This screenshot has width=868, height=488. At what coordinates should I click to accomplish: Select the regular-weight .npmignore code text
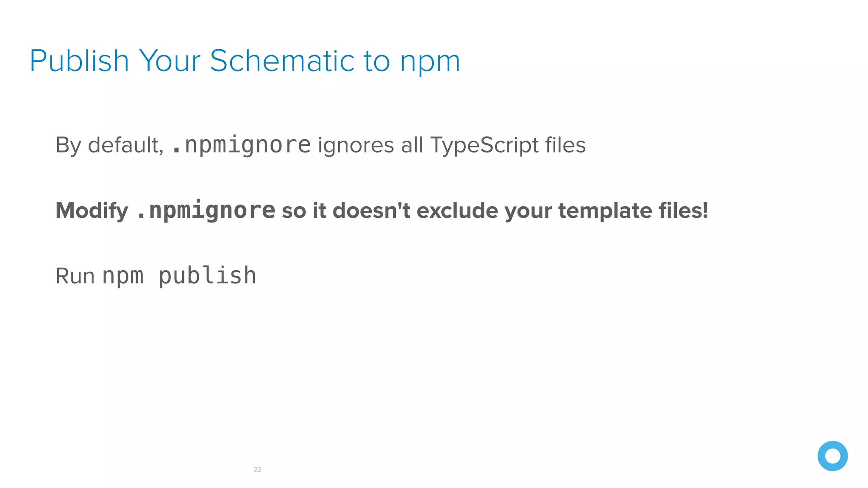tap(241, 145)
